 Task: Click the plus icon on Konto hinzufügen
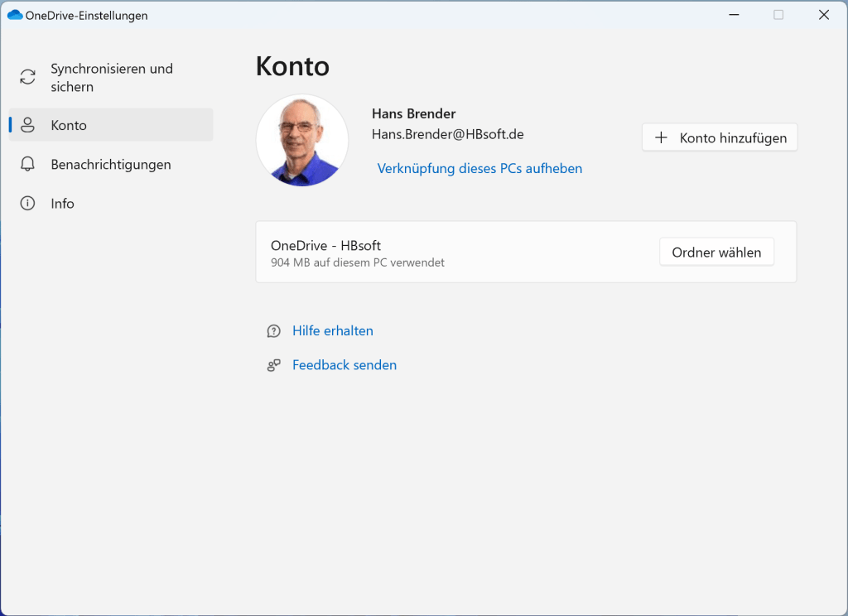(661, 138)
